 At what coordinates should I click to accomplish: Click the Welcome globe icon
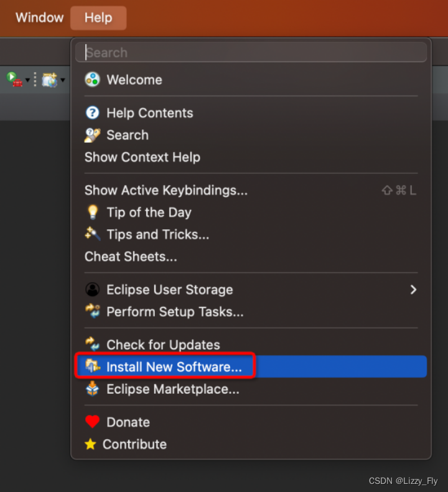(x=93, y=80)
